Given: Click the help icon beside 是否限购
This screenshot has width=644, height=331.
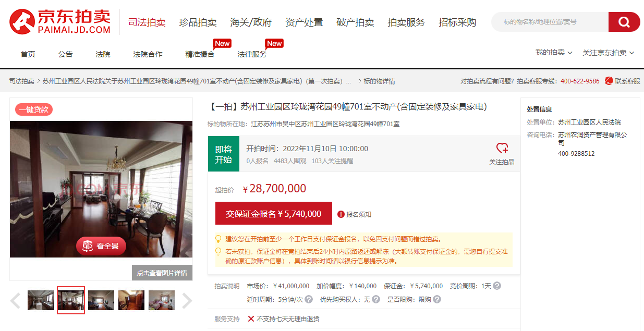Looking at the screenshot, I should point(437,299).
